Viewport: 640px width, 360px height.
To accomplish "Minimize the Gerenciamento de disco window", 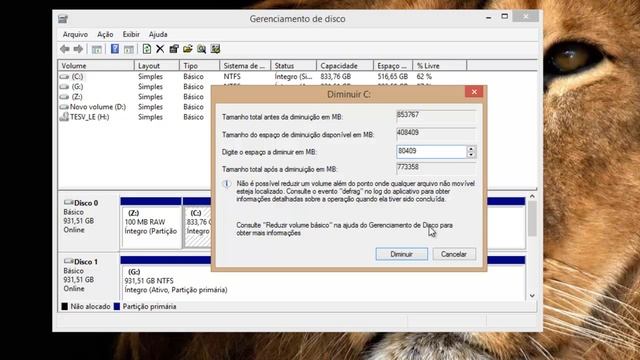I will [488, 17].
